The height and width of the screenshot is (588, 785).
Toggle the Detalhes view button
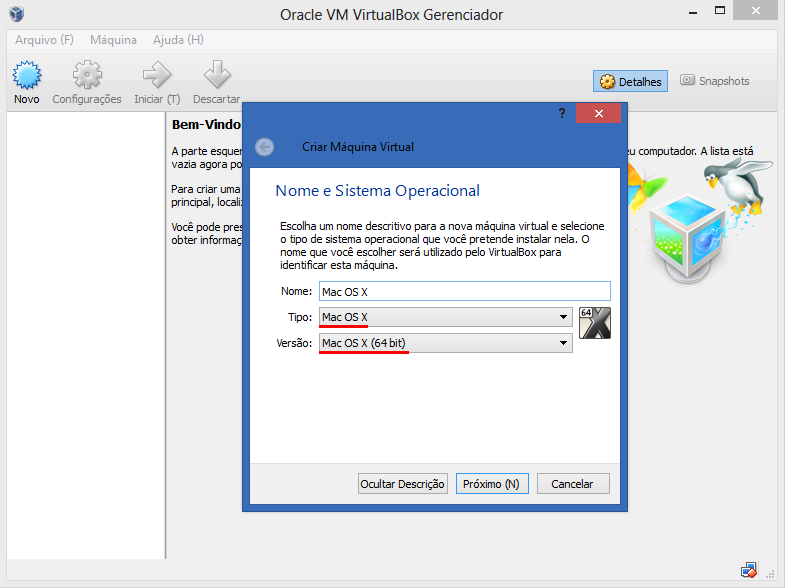631,81
